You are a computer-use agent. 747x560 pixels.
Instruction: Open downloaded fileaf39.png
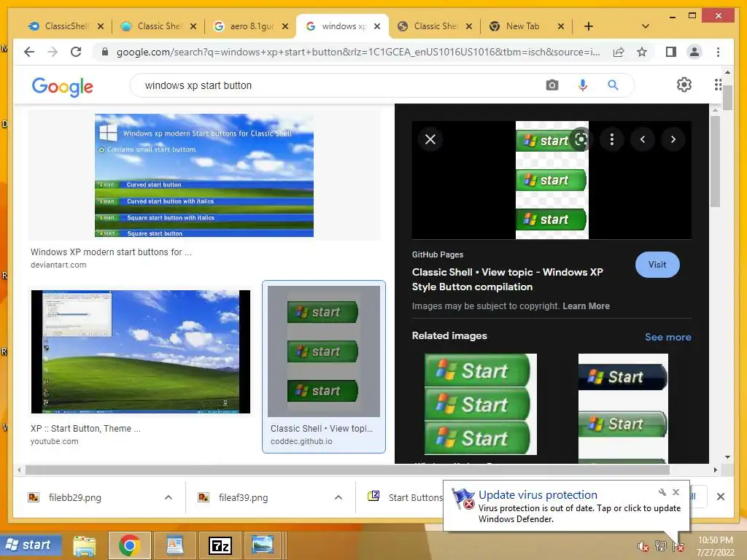(x=243, y=497)
